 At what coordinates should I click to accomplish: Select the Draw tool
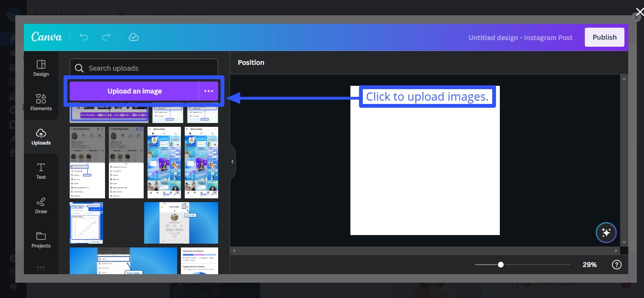(x=41, y=205)
